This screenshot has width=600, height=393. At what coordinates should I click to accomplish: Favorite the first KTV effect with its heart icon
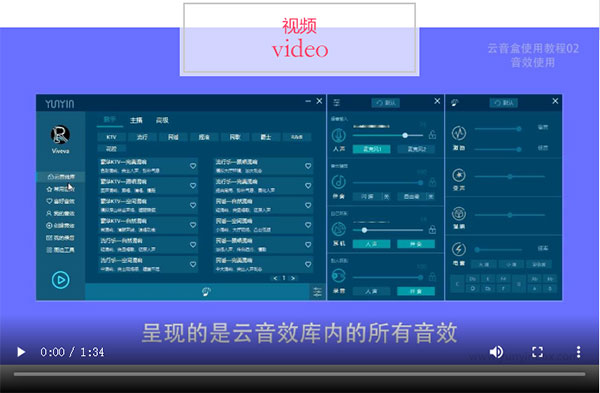(x=193, y=166)
